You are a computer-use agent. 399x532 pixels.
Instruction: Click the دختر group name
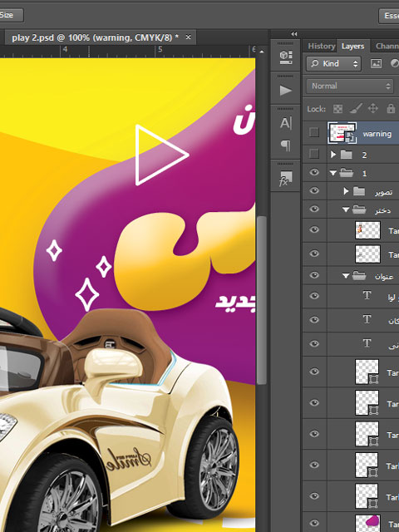[382, 210]
